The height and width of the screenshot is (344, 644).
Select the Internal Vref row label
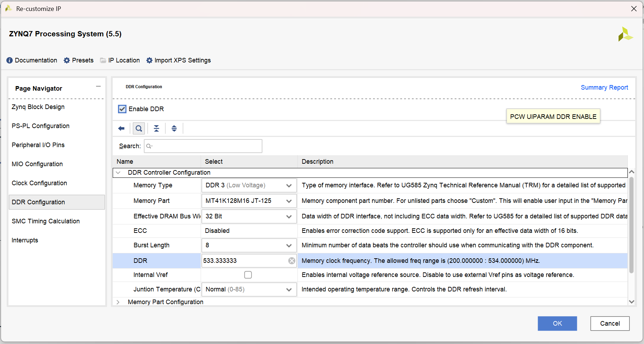[150, 275]
